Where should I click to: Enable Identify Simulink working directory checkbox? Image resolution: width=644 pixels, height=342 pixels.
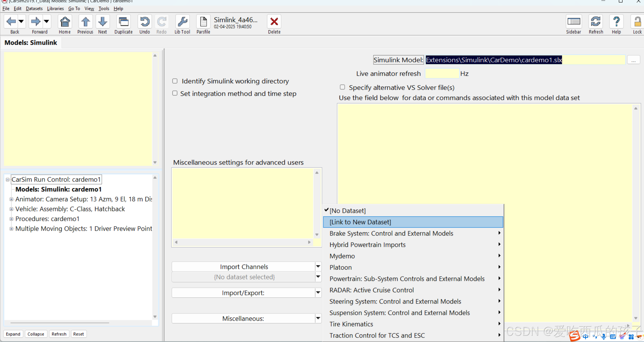tap(175, 81)
